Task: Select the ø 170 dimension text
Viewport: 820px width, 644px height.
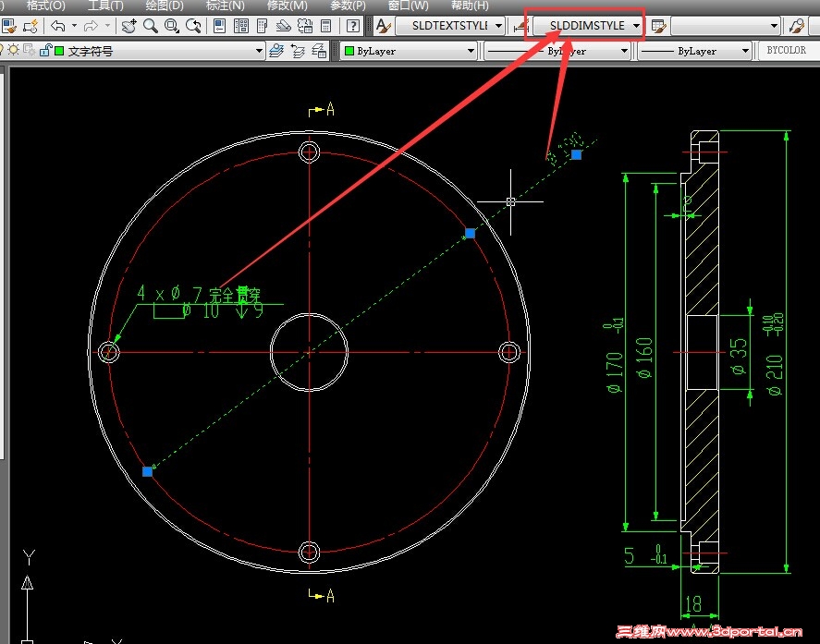Action: click(615, 371)
